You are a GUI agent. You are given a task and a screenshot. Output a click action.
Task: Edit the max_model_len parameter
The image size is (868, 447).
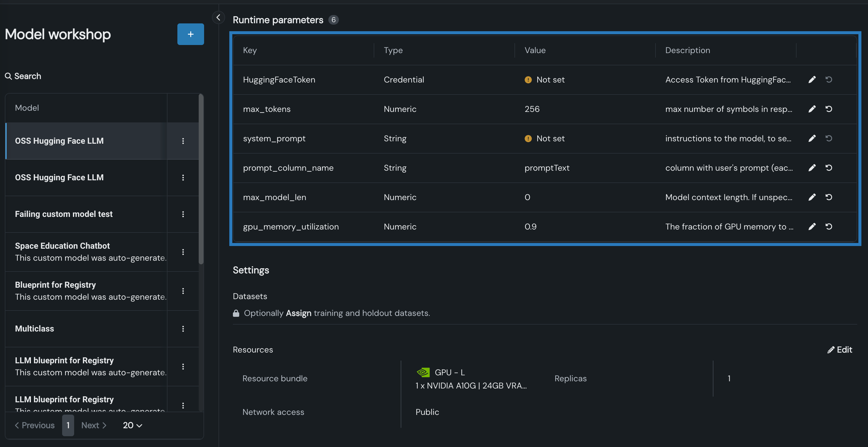tap(812, 197)
